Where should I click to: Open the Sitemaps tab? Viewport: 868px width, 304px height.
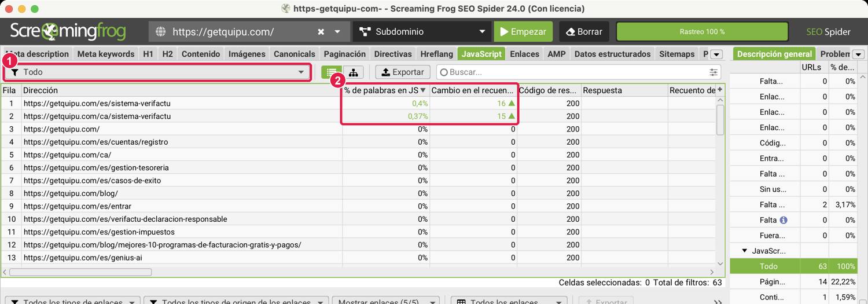pos(677,54)
